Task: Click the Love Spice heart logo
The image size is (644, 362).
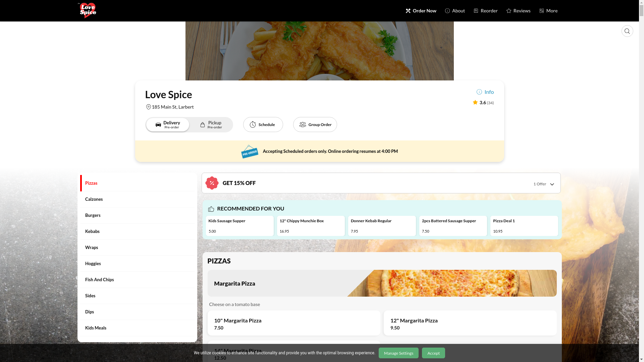Action: pos(87,10)
